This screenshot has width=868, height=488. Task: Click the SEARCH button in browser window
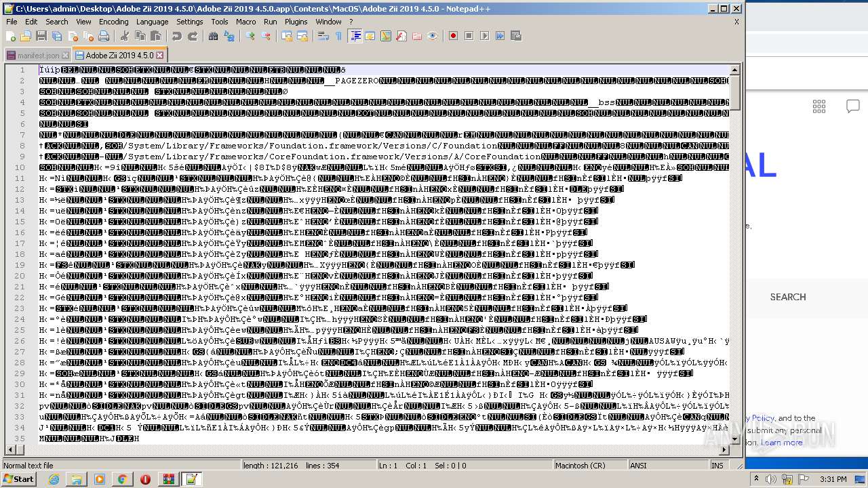pos(788,297)
